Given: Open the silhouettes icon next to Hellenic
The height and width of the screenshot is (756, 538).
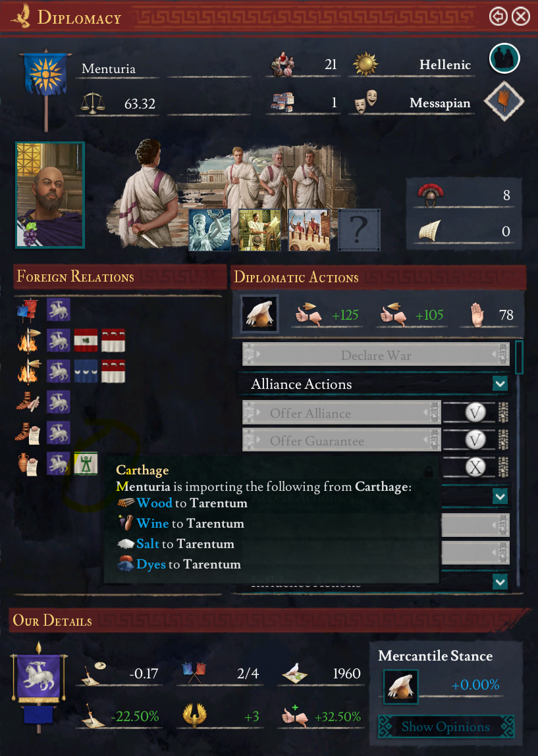Looking at the screenshot, I should (504, 59).
